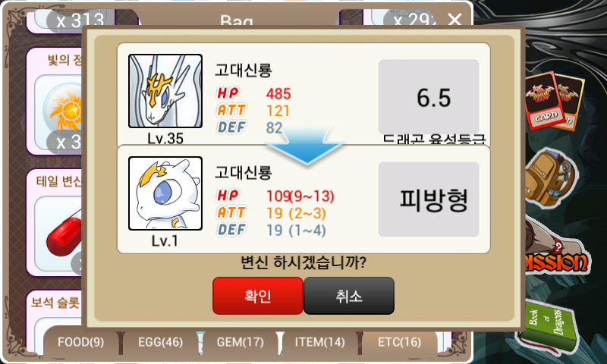Switch to the ETC(16) tab

click(399, 342)
